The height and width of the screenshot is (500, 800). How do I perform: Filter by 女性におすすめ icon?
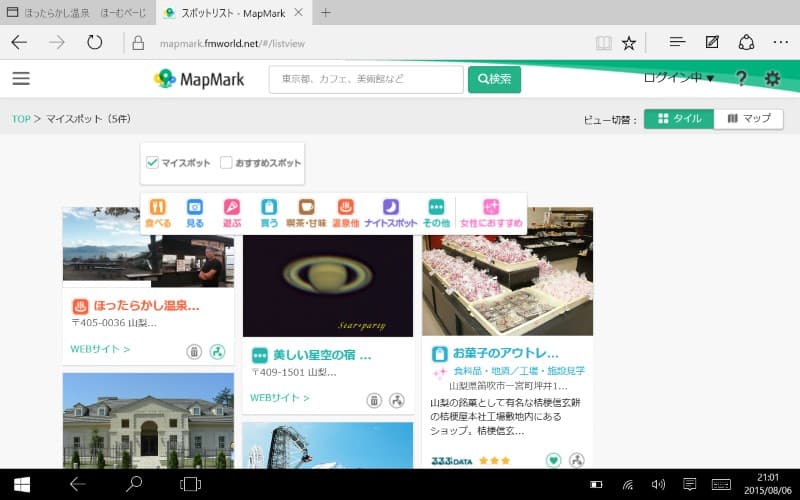[491, 212]
